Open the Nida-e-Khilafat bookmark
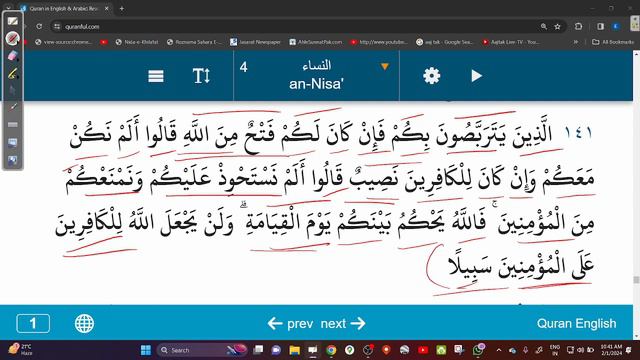The height and width of the screenshot is (360, 640). (x=137, y=42)
